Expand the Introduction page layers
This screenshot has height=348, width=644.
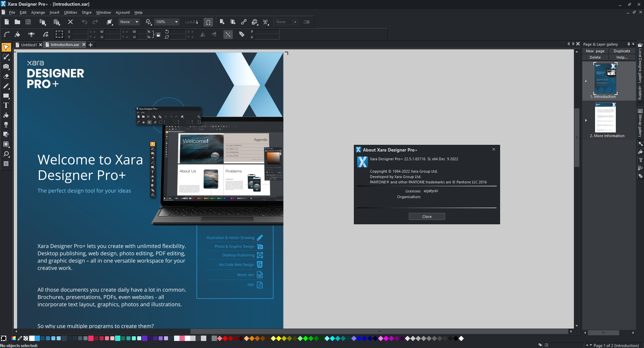586,81
